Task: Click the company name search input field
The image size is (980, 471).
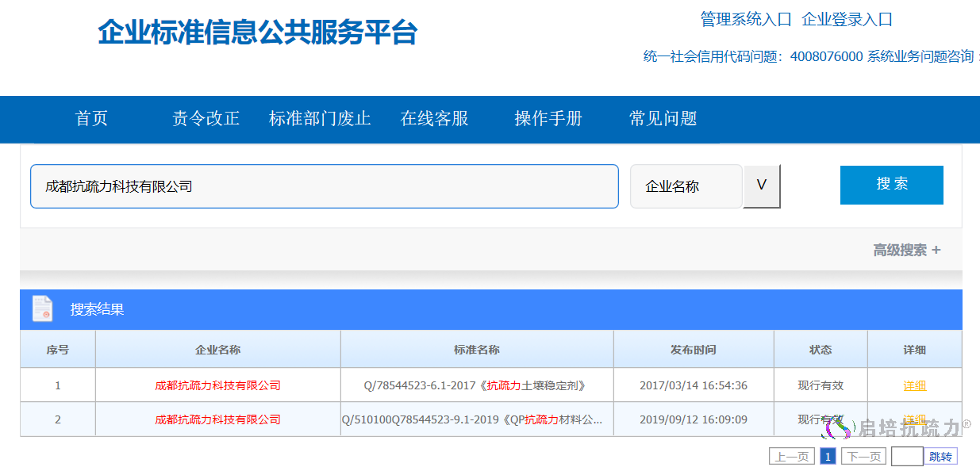Action: [324, 186]
